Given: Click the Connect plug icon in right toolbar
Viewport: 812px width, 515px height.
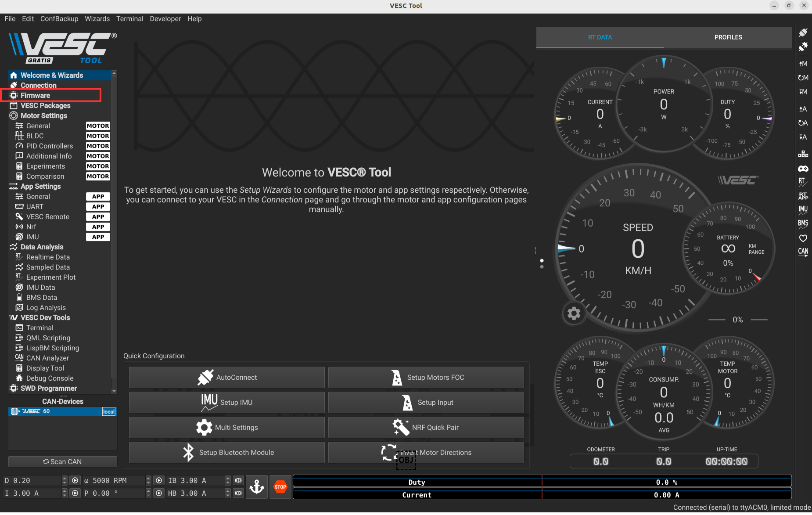Looking at the screenshot, I should (x=803, y=32).
